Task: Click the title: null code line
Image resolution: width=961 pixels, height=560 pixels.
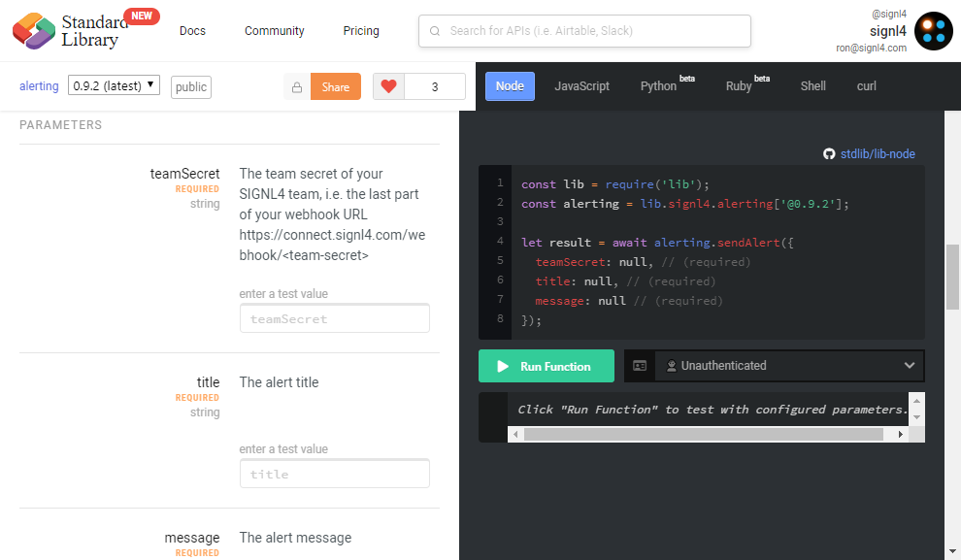Action: tap(625, 281)
